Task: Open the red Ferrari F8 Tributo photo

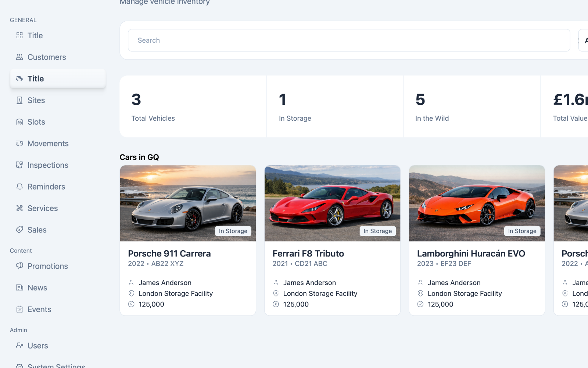Action: (332, 203)
